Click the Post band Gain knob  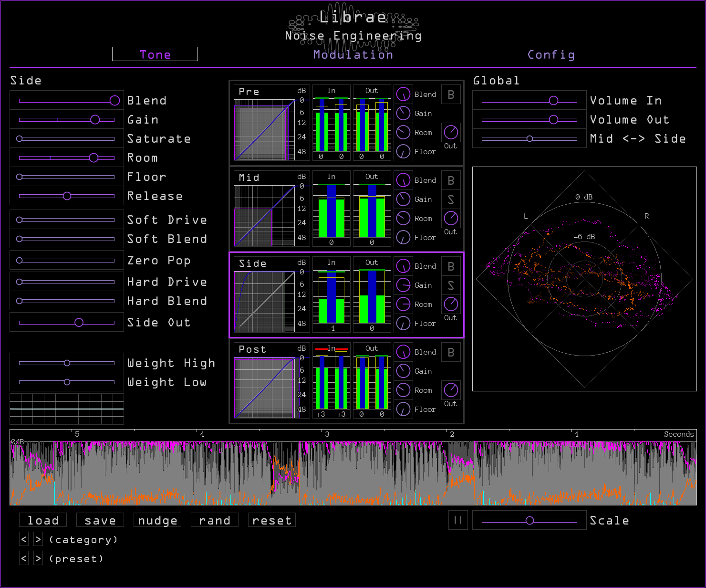coord(403,371)
